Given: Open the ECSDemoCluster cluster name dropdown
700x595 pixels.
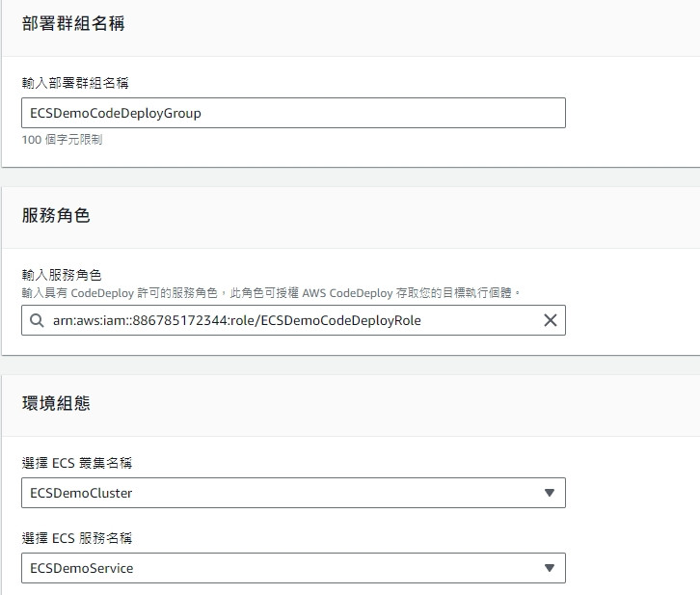Looking at the screenshot, I should click(x=293, y=493).
